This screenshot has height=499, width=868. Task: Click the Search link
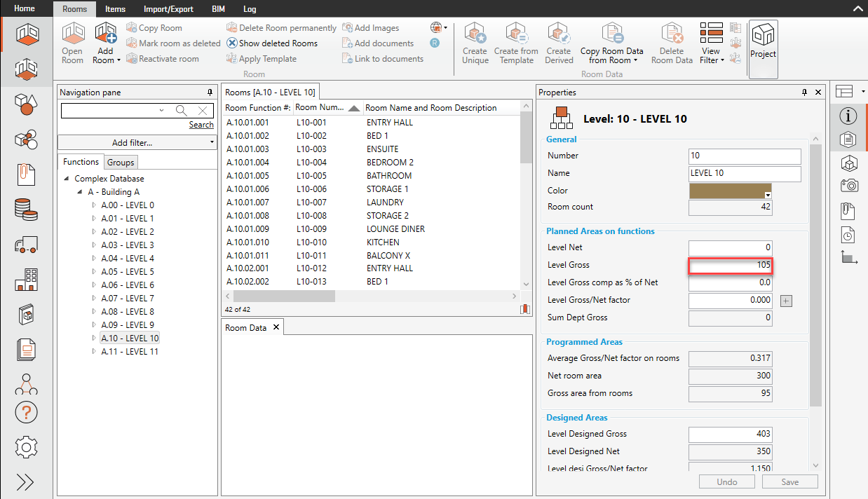click(x=201, y=125)
